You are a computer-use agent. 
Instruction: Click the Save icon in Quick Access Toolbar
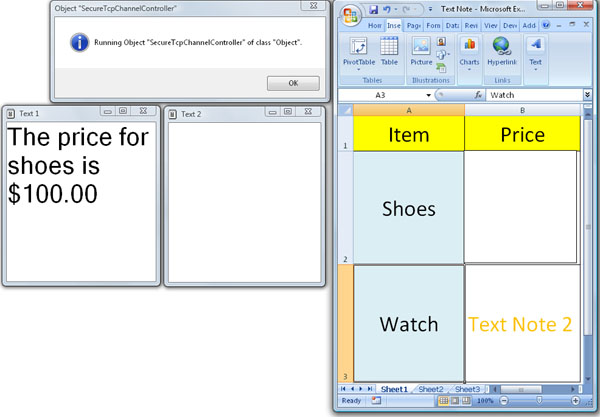pyautogui.click(x=373, y=9)
